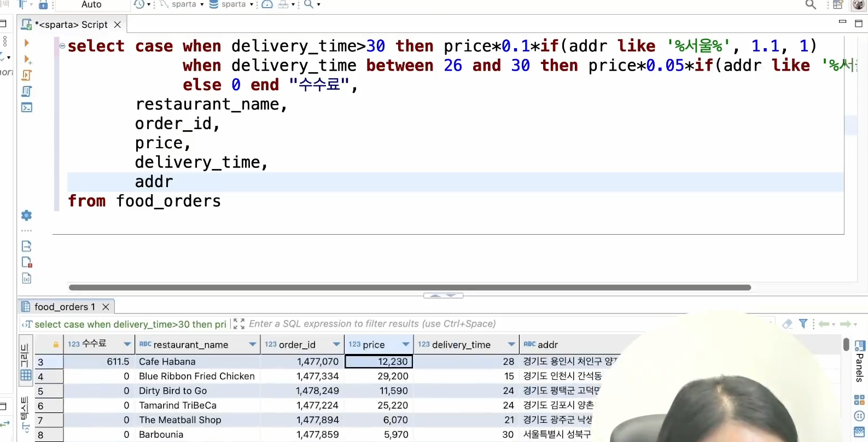Show the execution plan for this query

(x=27, y=91)
